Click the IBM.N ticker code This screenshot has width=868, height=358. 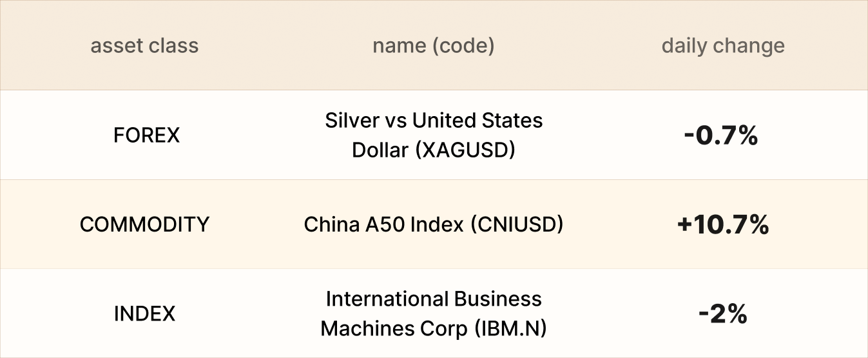pos(510,329)
